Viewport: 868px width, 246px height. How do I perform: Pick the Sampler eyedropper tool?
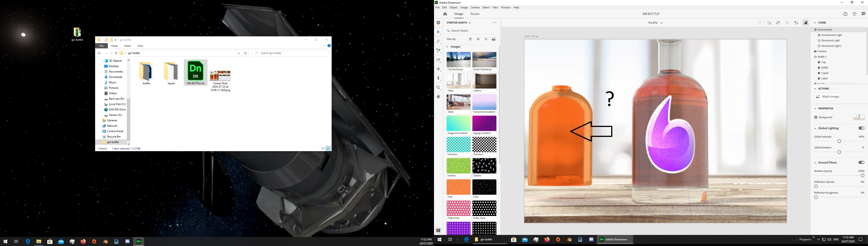438,51
